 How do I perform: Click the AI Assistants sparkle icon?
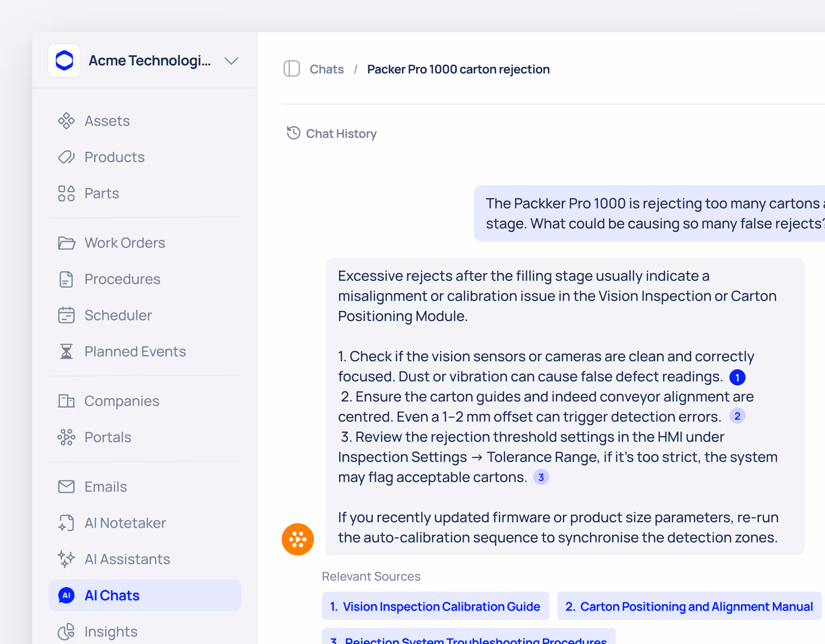(x=66, y=559)
